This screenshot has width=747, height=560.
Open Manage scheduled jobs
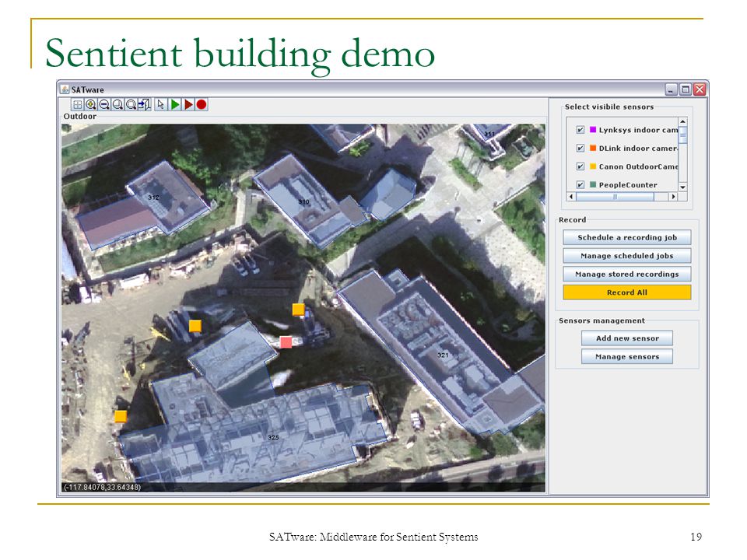pyautogui.click(x=627, y=256)
